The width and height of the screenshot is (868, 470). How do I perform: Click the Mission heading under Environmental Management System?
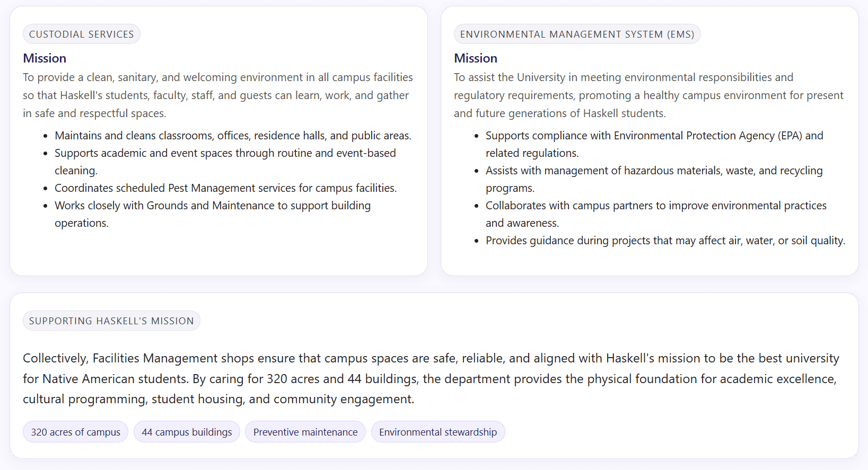[476, 58]
